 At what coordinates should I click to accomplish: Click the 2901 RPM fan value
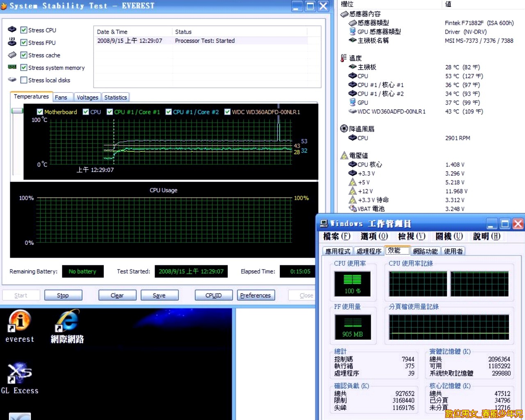(458, 138)
